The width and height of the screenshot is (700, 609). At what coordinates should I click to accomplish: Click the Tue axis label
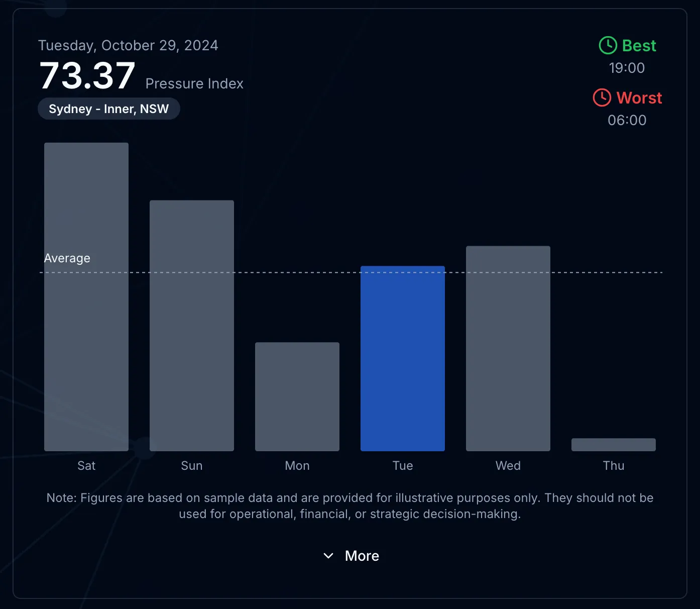click(403, 466)
